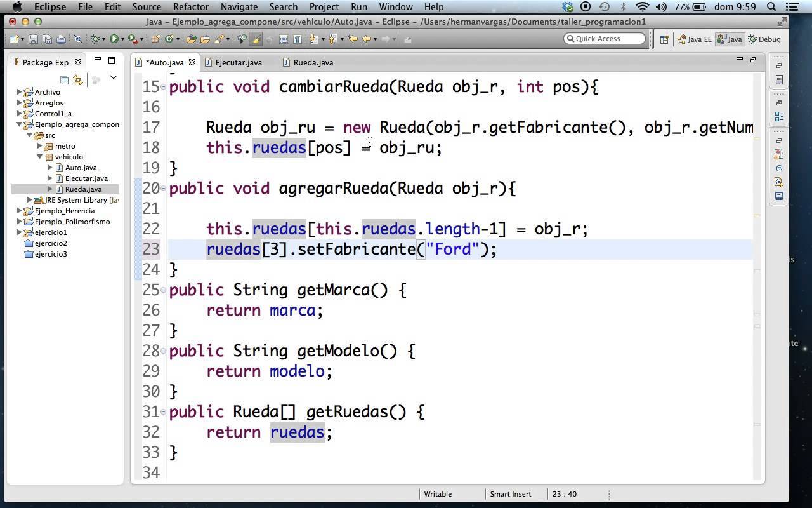Click the Quick Access search field
The width and height of the screenshot is (812, 508).
pyautogui.click(x=605, y=39)
